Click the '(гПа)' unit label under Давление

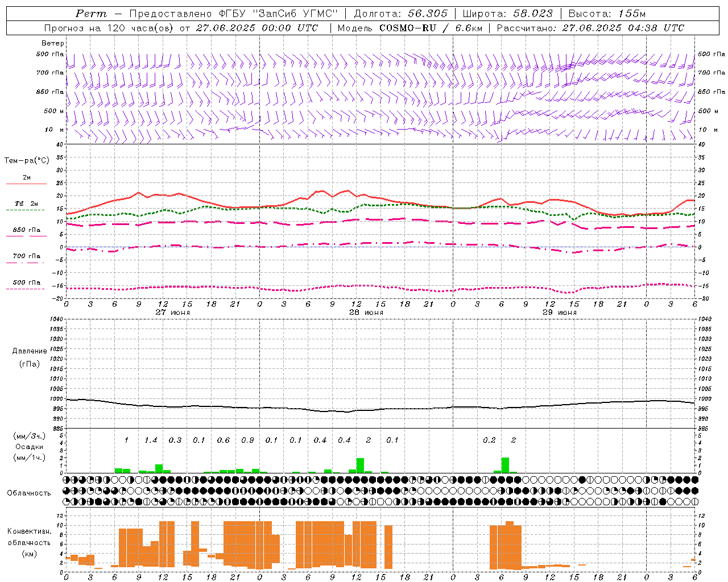[x=30, y=364]
